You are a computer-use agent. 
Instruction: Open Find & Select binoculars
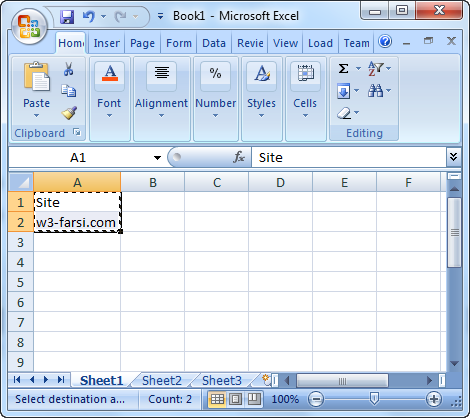[376, 90]
